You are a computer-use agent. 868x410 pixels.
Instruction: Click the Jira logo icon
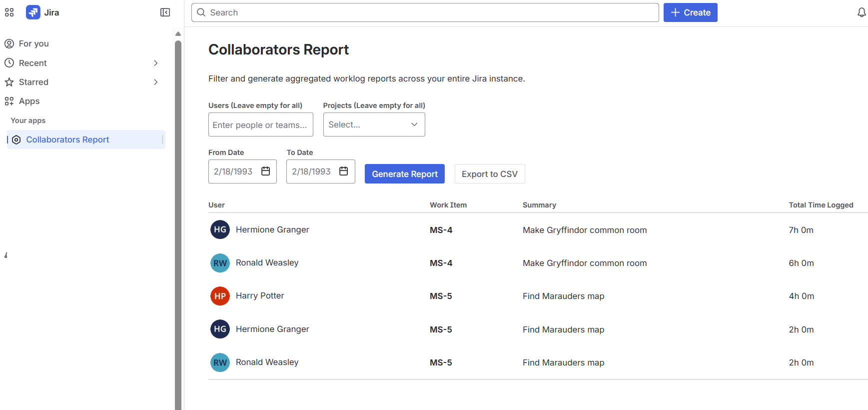[x=33, y=12]
